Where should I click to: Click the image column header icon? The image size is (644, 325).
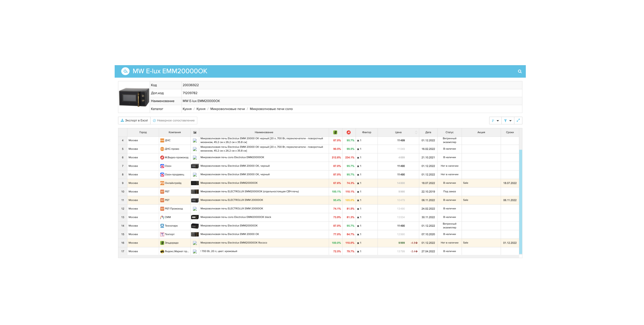(x=195, y=132)
